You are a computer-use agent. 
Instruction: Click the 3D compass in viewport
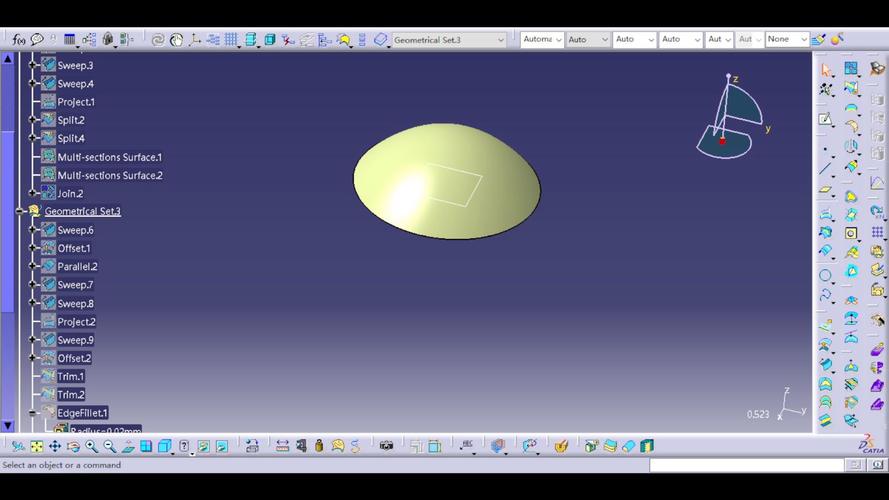[x=731, y=117]
